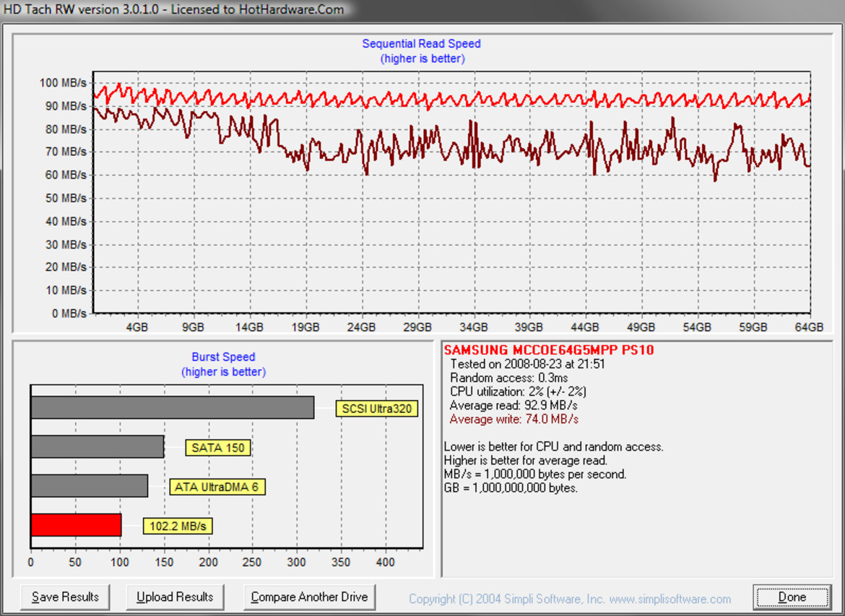845x616 pixels.
Task: Click the ATA UltraDMA 6 label
Action: pos(217,487)
